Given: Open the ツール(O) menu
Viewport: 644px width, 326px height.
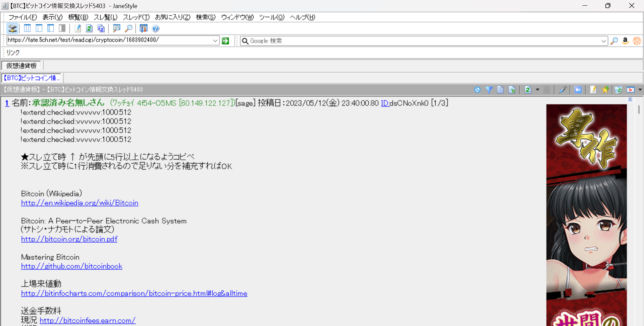Looking at the screenshot, I should click(x=272, y=17).
